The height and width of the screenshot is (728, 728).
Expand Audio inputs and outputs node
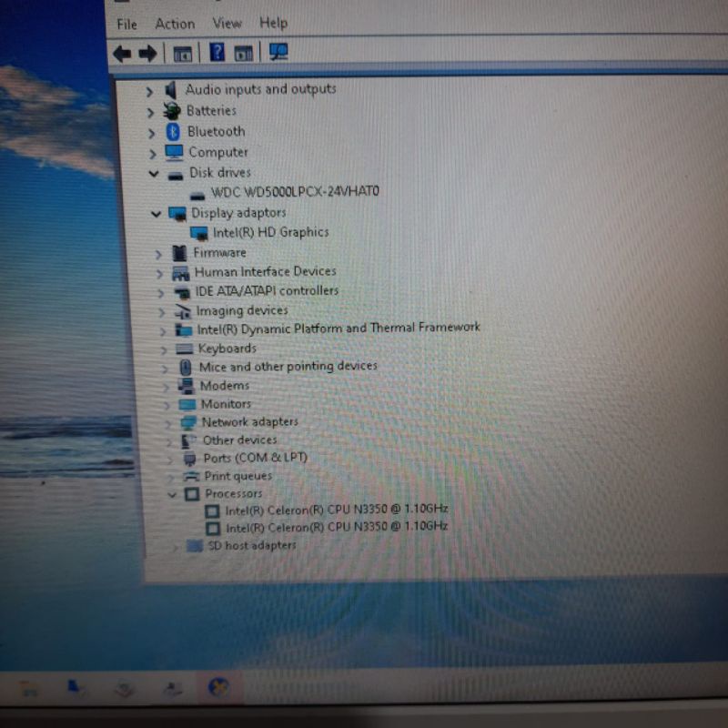[x=149, y=92]
